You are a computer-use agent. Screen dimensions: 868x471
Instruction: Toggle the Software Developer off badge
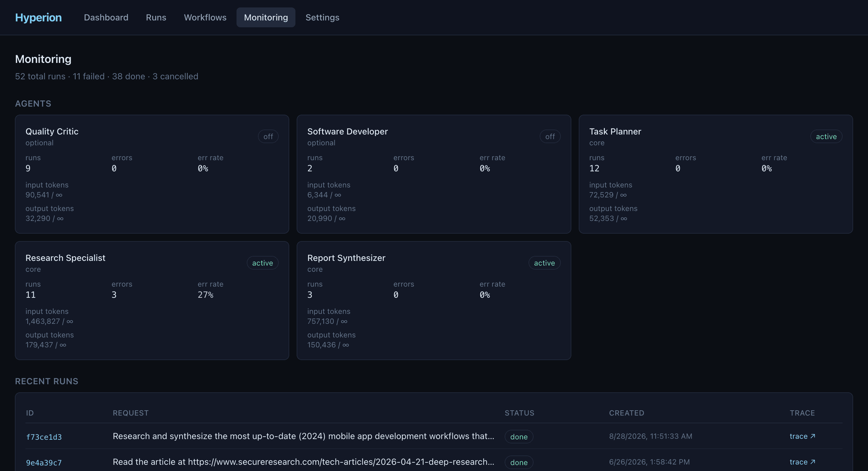(550, 136)
